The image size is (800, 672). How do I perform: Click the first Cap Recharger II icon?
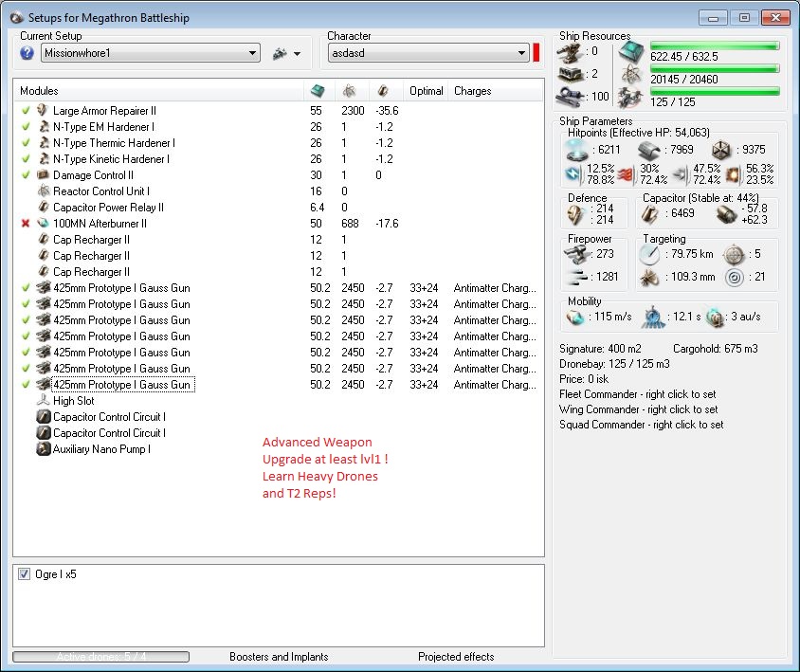click(x=44, y=239)
